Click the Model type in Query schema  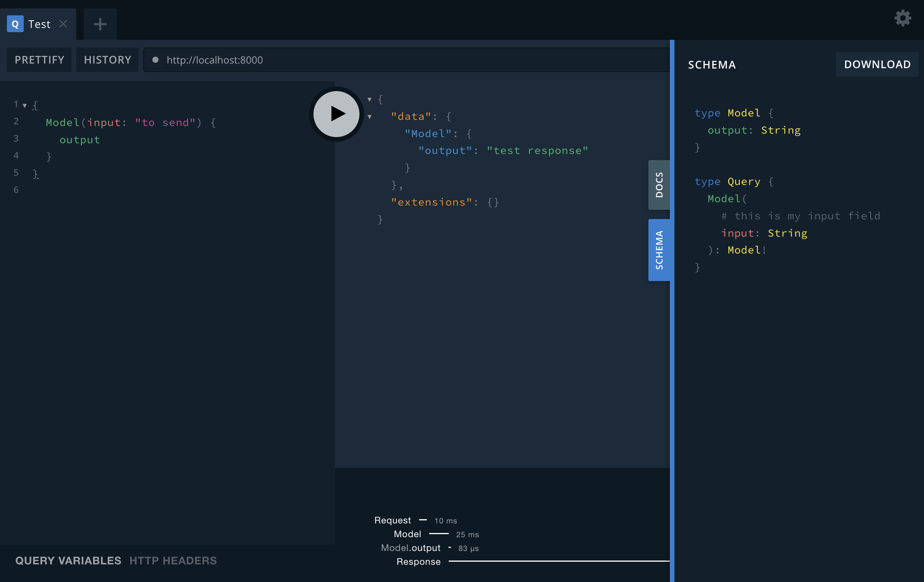pos(744,250)
